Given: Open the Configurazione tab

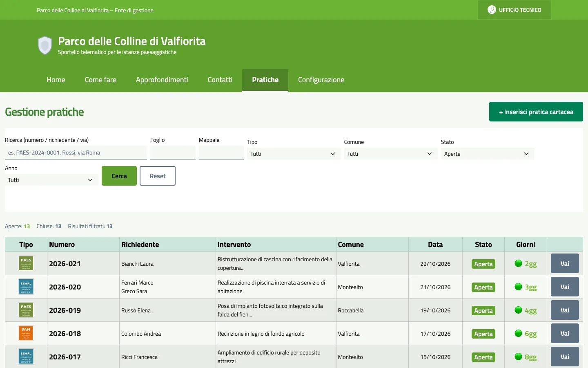Looking at the screenshot, I should pyautogui.click(x=321, y=80).
